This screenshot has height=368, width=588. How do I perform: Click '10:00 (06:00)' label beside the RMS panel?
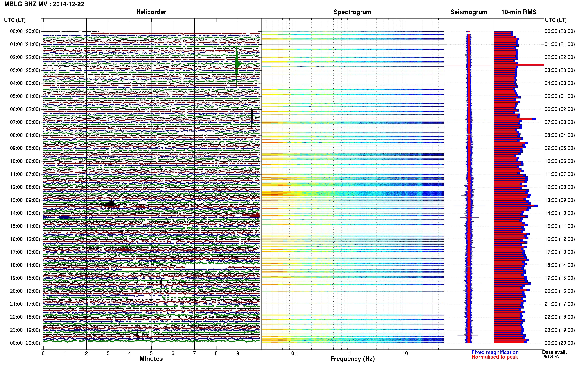coord(560,161)
